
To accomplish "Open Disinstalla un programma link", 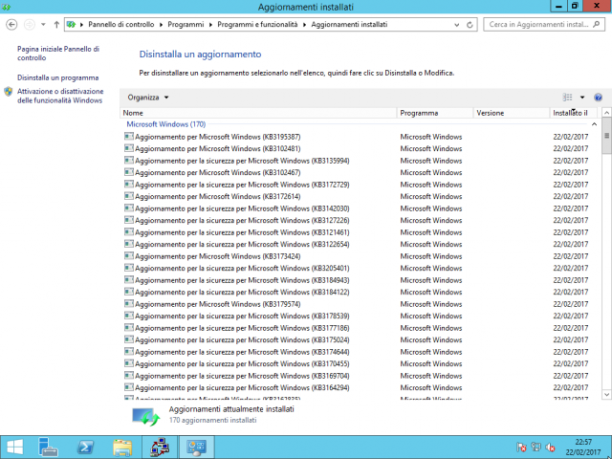I will click(58, 78).
